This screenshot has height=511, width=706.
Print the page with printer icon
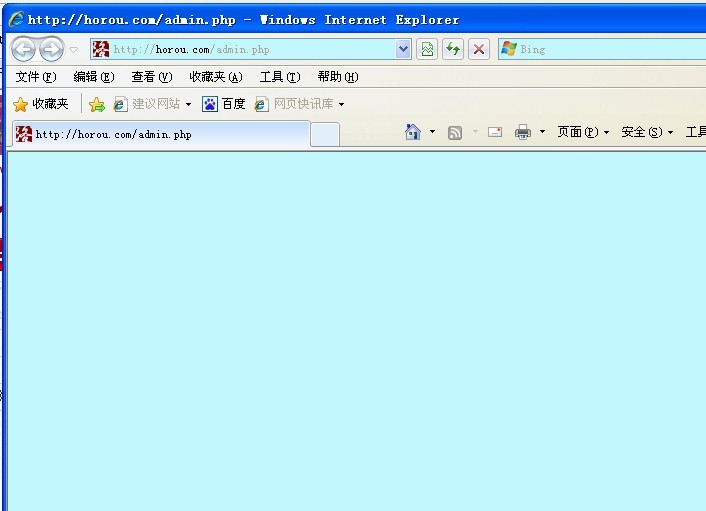[x=523, y=132]
